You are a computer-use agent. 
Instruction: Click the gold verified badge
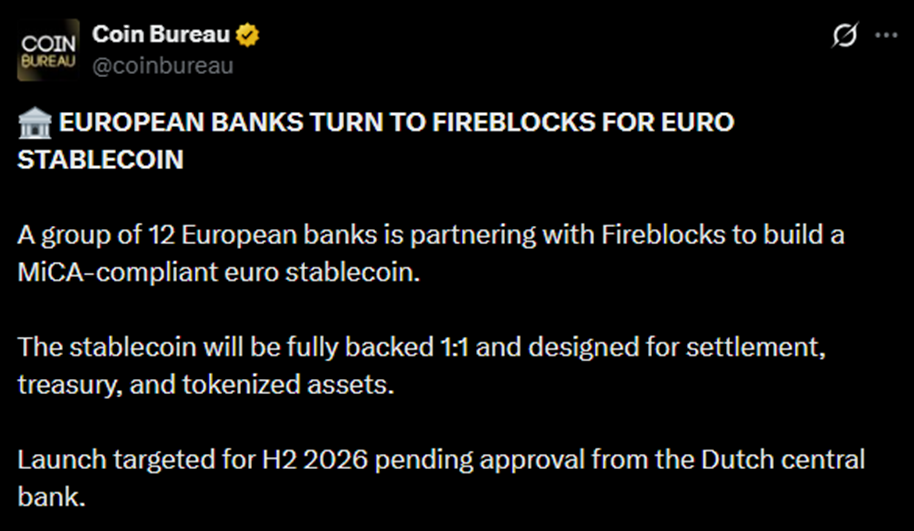coord(248,36)
